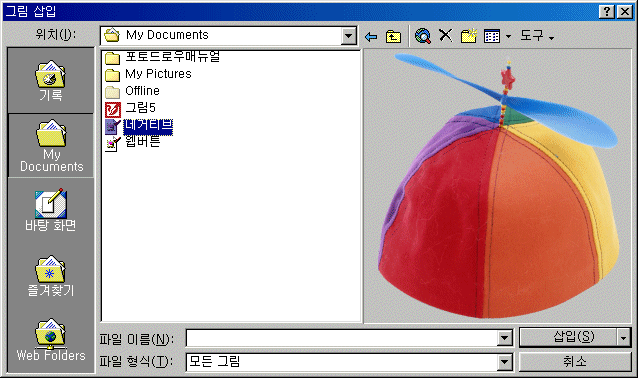The width and height of the screenshot is (638, 378).
Task: Open the 파일 형식 file type dropdown
Action: click(505, 362)
